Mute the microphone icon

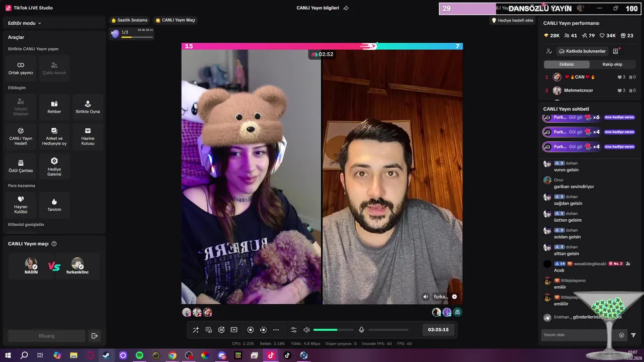point(361,330)
